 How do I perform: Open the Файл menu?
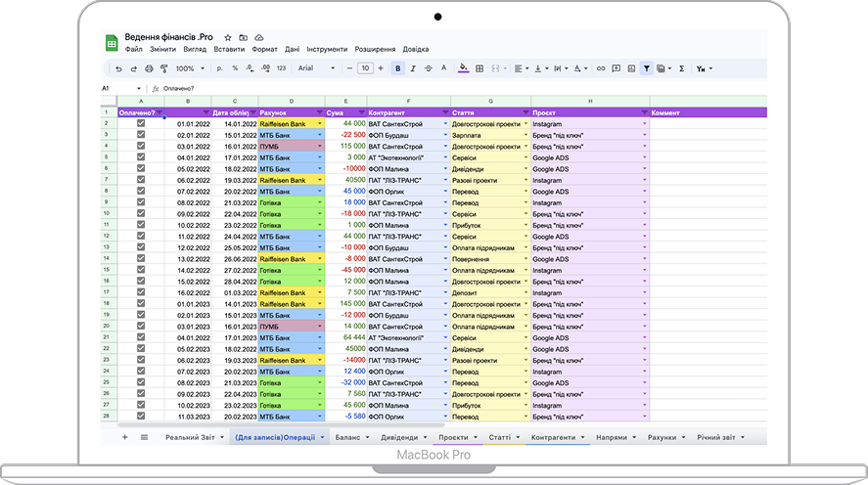coord(133,49)
